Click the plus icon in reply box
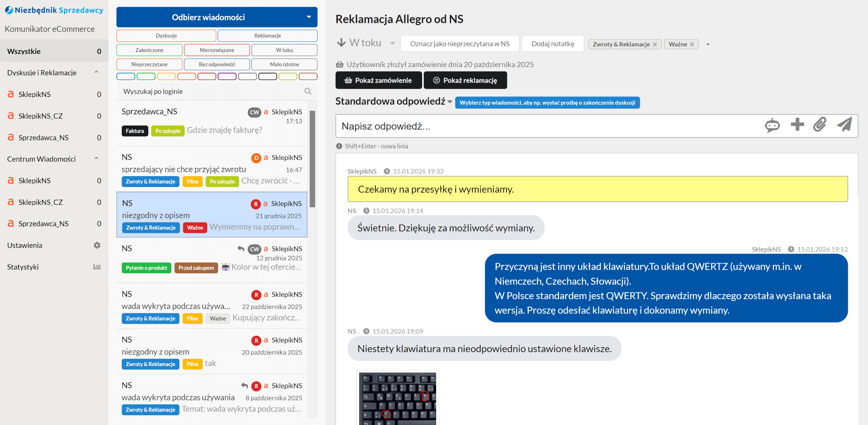Screen dimensions: 868x425 click(x=797, y=125)
